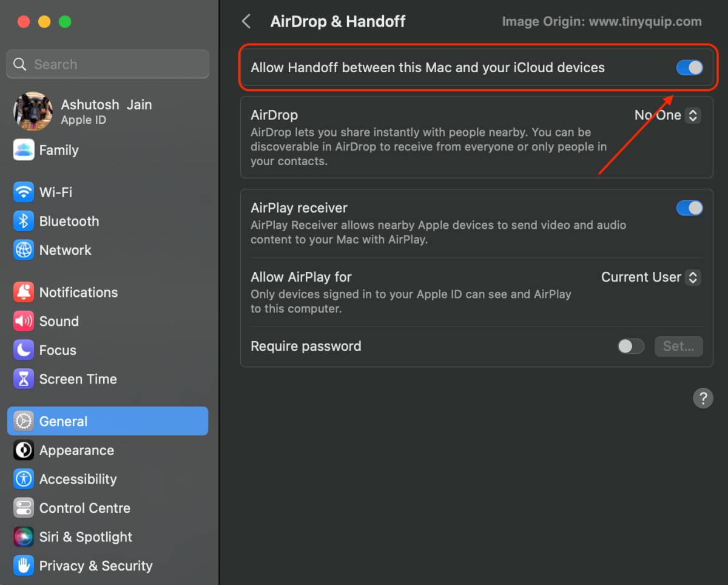The width and height of the screenshot is (728, 585).
Task: Select Appearance in the sidebar
Action: pos(76,450)
